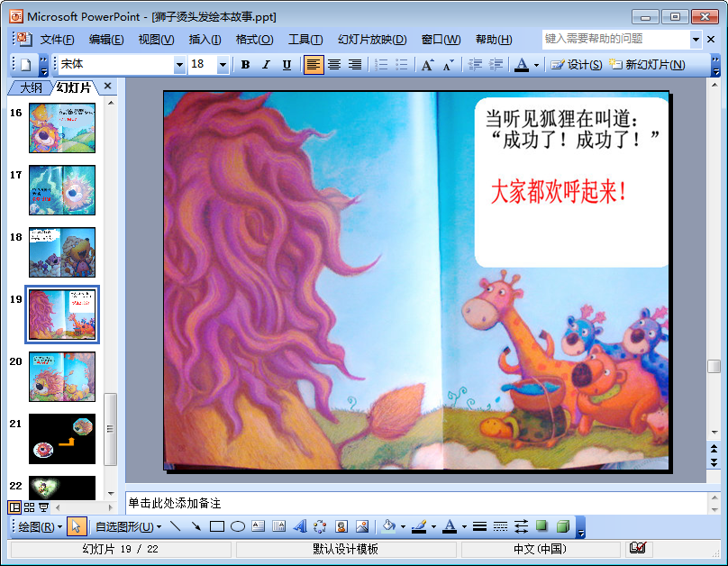Choose line style icon

pos(479,526)
